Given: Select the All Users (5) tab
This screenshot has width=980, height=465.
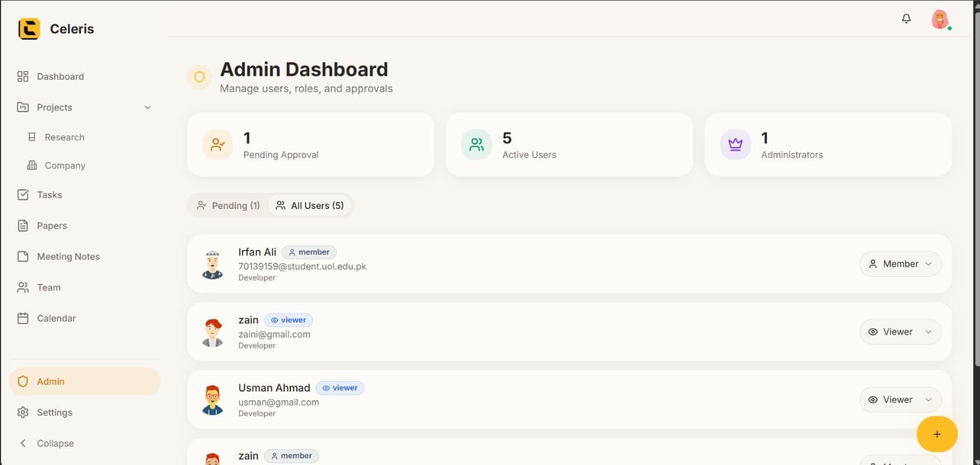Looking at the screenshot, I should click(x=310, y=205).
